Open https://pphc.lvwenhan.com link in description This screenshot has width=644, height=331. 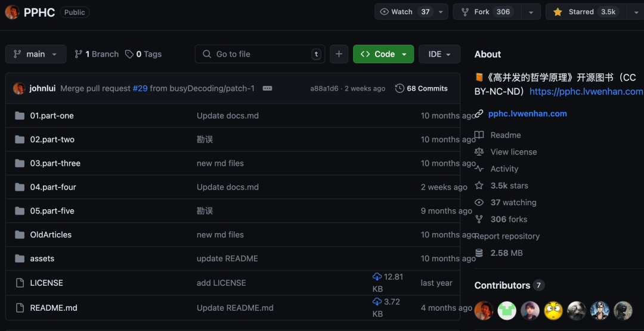586,92
